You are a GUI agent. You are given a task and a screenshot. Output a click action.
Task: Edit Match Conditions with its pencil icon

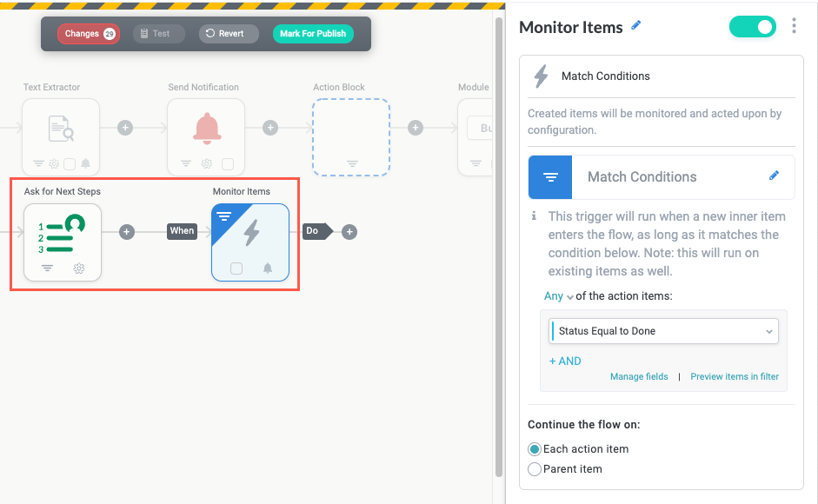(x=775, y=176)
